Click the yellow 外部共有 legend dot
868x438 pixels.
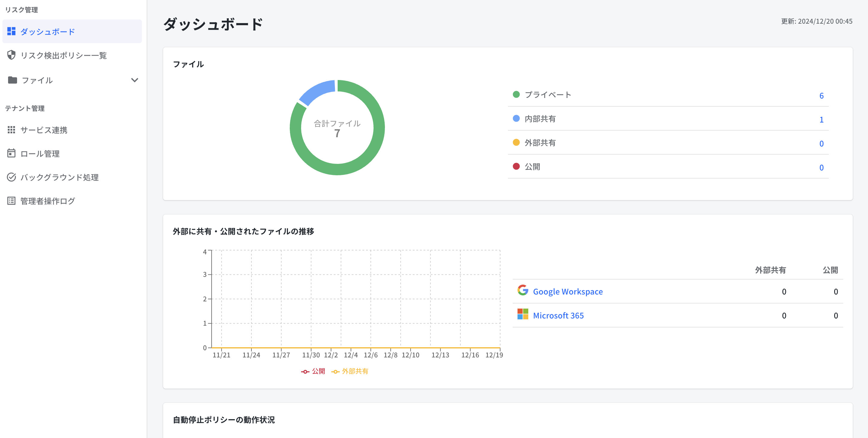click(516, 142)
